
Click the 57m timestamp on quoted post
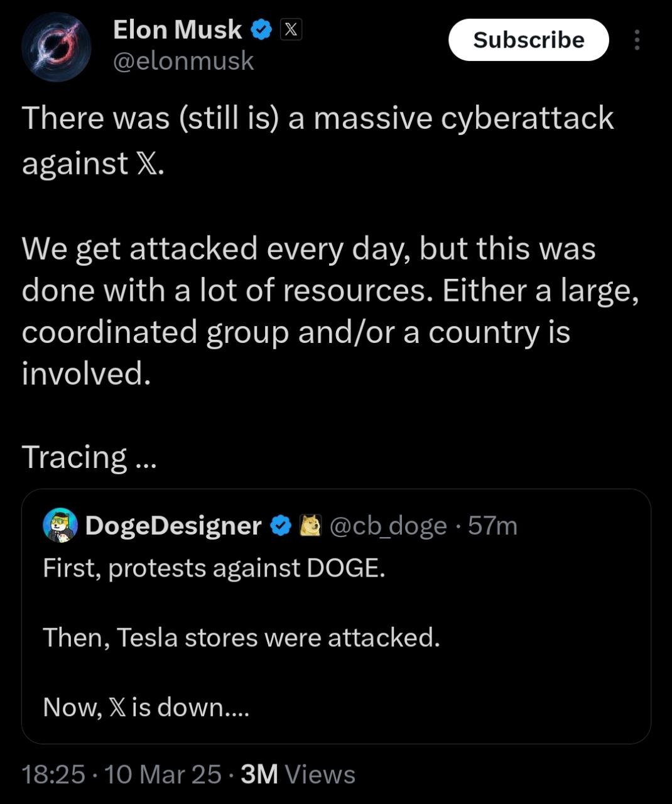click(493, 526)
